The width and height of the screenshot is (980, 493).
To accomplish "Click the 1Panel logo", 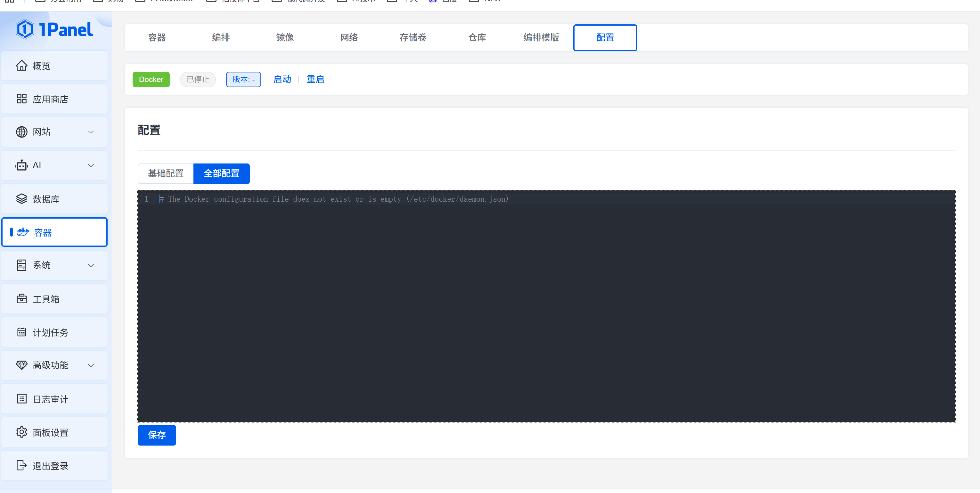I will point(54,30).
